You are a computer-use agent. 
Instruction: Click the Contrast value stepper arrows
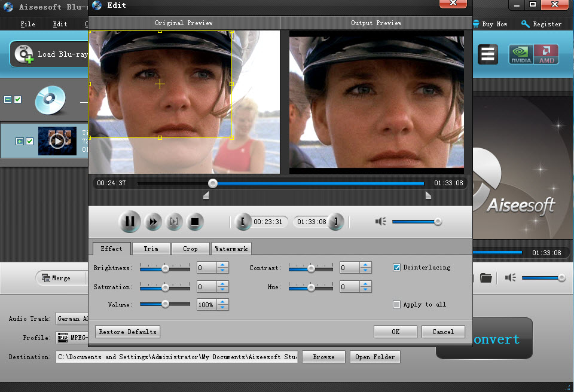pyautogui.click(x=365, y=268)
